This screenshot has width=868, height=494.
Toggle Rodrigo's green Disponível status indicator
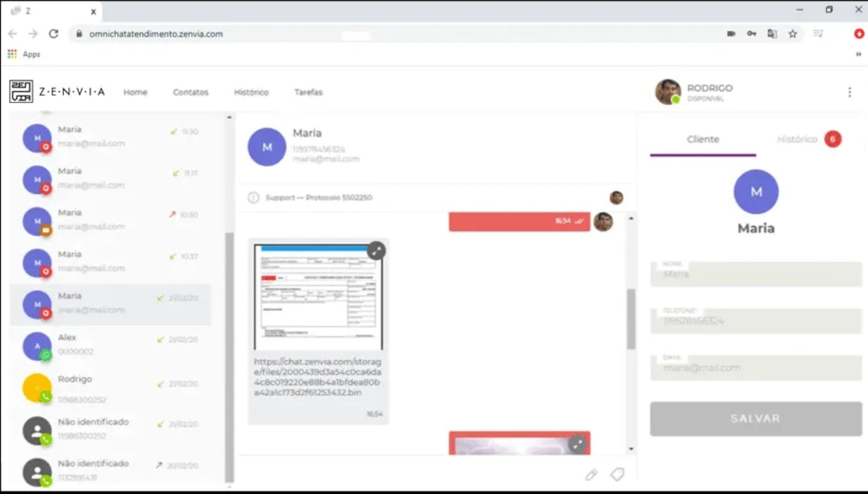678,99
